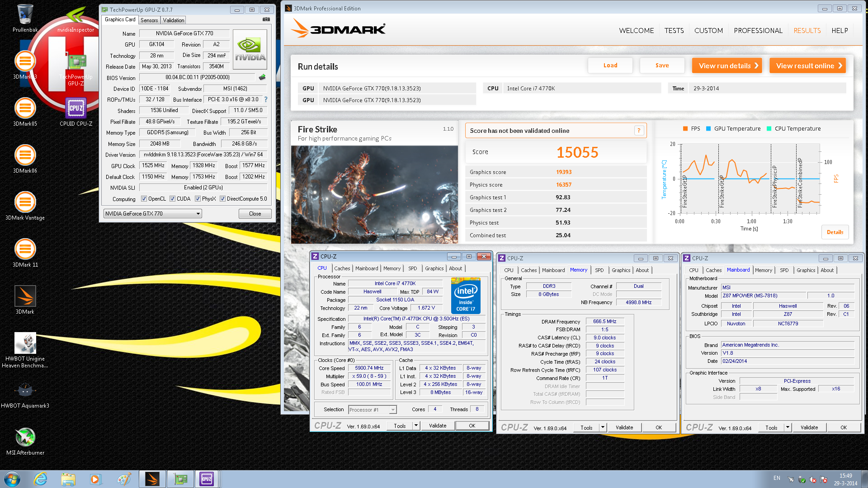This screenshot has width=868, height=488.
Task: Switch to CPU-Z taskbar button
Action: [x=207, y=479]
